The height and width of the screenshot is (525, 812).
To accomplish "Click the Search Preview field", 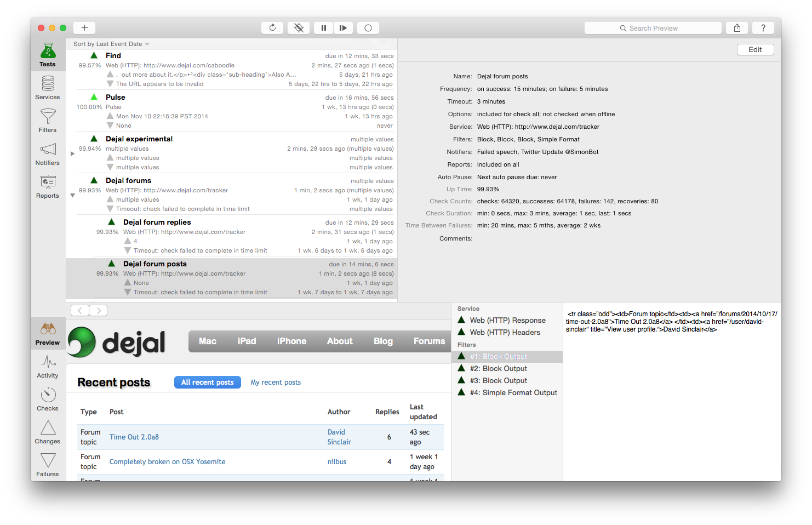I will coord(653,28).
